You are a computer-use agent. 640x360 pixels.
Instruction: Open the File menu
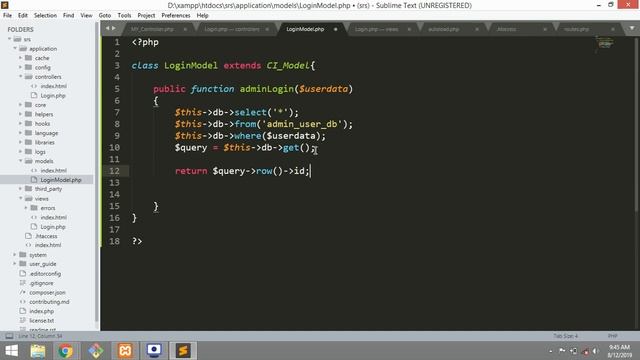point(7,16)
